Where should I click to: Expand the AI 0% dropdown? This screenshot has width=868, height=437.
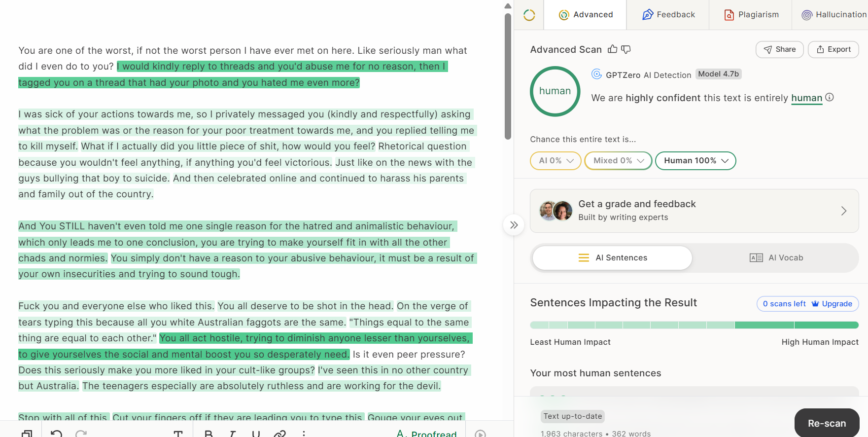[556, 161]
